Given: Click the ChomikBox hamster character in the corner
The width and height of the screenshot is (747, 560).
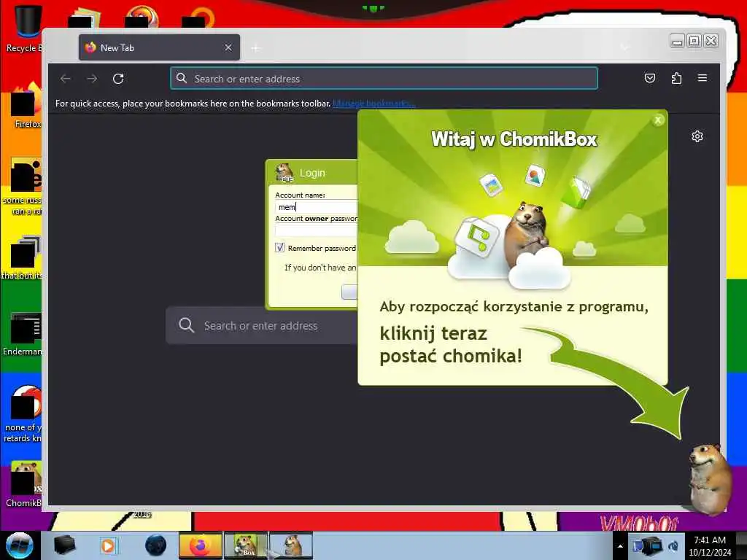Looking at the screenshot, I should point(710,478).
